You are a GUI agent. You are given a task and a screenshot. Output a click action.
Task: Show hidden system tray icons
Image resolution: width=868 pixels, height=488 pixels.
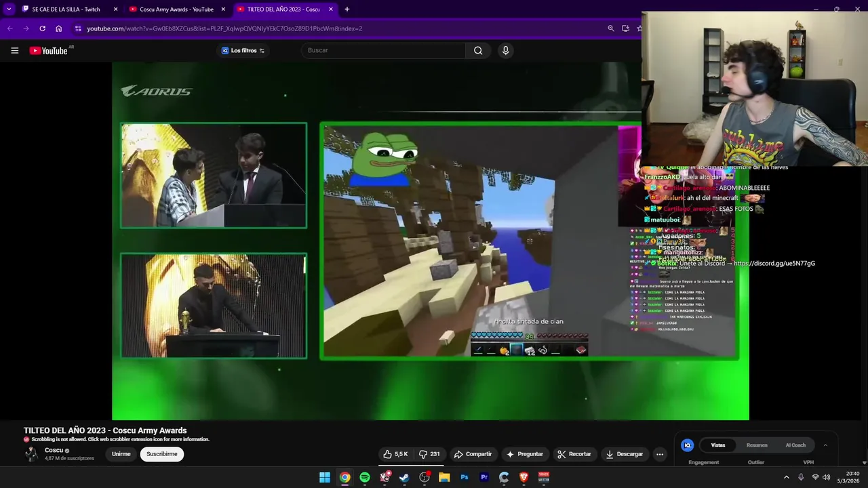[x=786, y=477]
